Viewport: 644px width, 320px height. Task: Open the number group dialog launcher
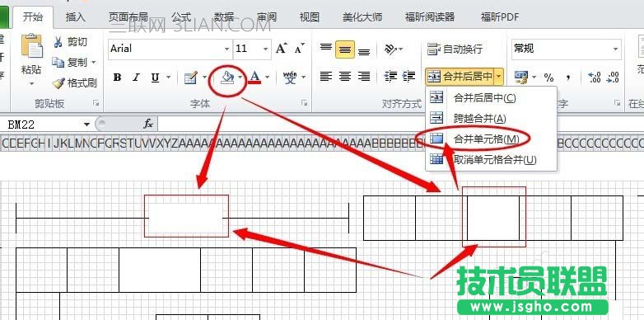(x=617, y=103)
